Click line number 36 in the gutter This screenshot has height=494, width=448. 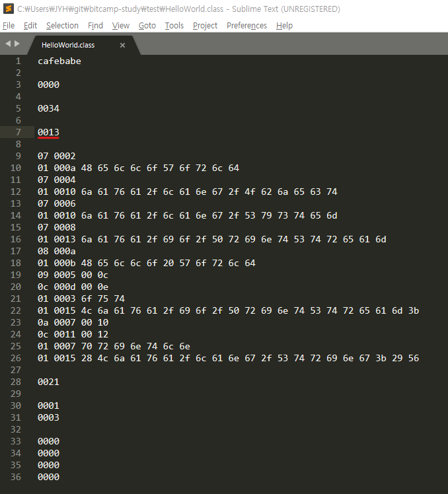(16, 477)
